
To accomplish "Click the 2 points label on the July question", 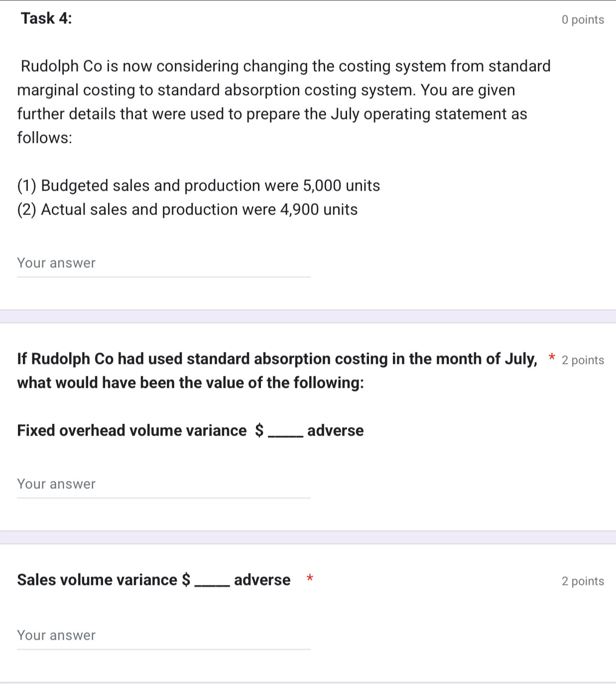I will [x=583, y=360].
